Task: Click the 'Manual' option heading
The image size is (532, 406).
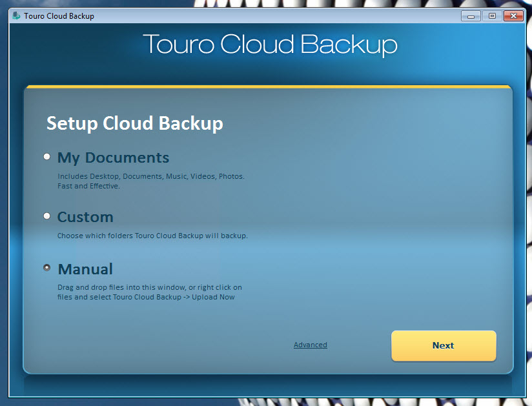Action: point(85,269)
